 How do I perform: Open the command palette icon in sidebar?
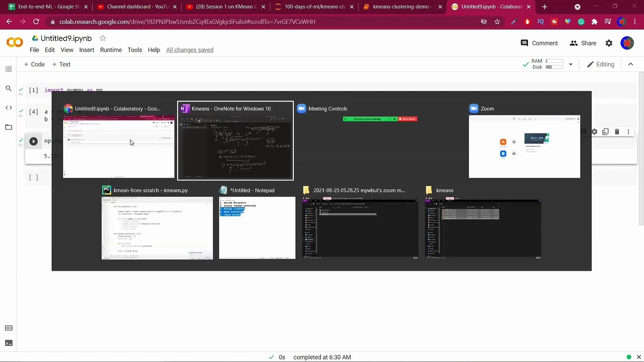pyautogui.click(x=9, y=328)
